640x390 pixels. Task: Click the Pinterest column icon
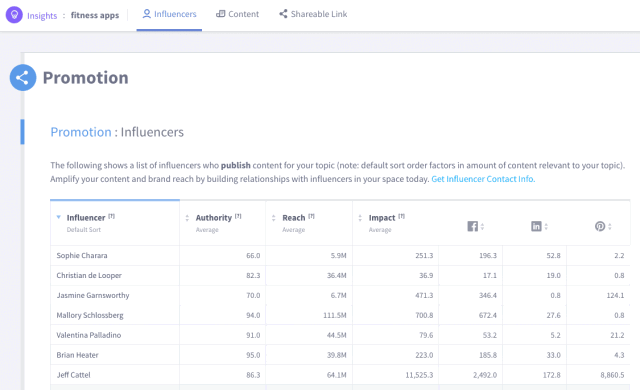point(600,226)
